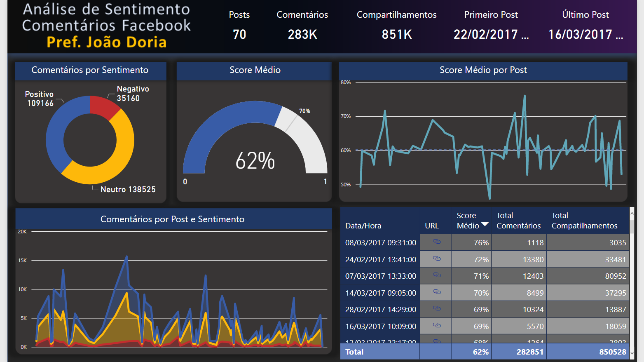The width and height of the screenshot is (644, 362).
Task: Click the 70% target label on gauge
Action: click(x=304, y=111)
